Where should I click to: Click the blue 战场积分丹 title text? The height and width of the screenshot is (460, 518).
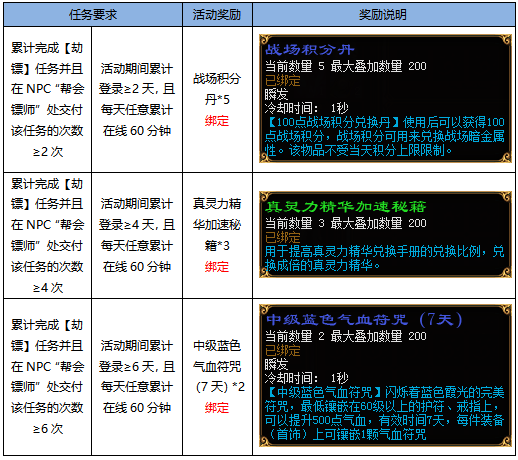(x=309, y=50)
